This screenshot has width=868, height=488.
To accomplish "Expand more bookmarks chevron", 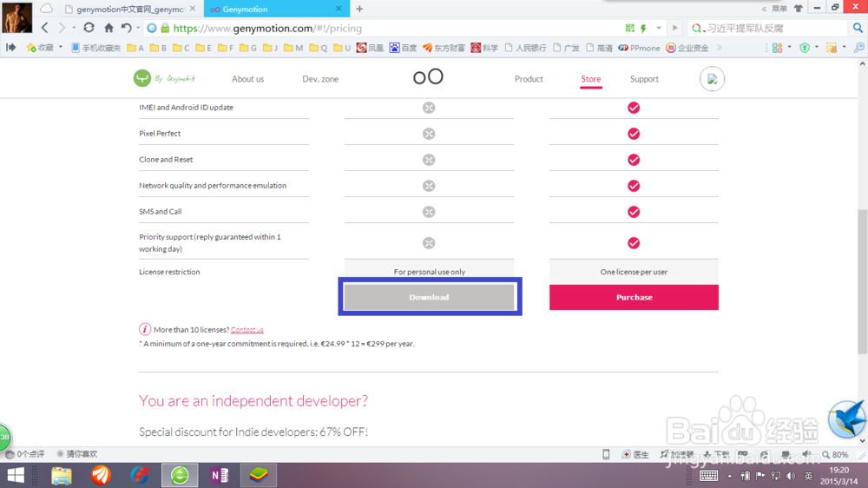I will tap(719, 48).
